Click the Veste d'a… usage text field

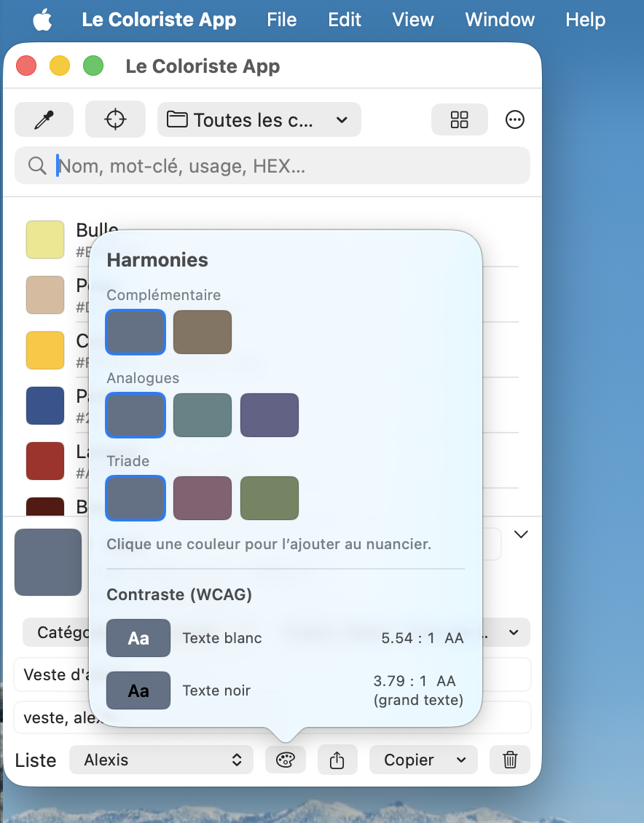click(272, 674)
